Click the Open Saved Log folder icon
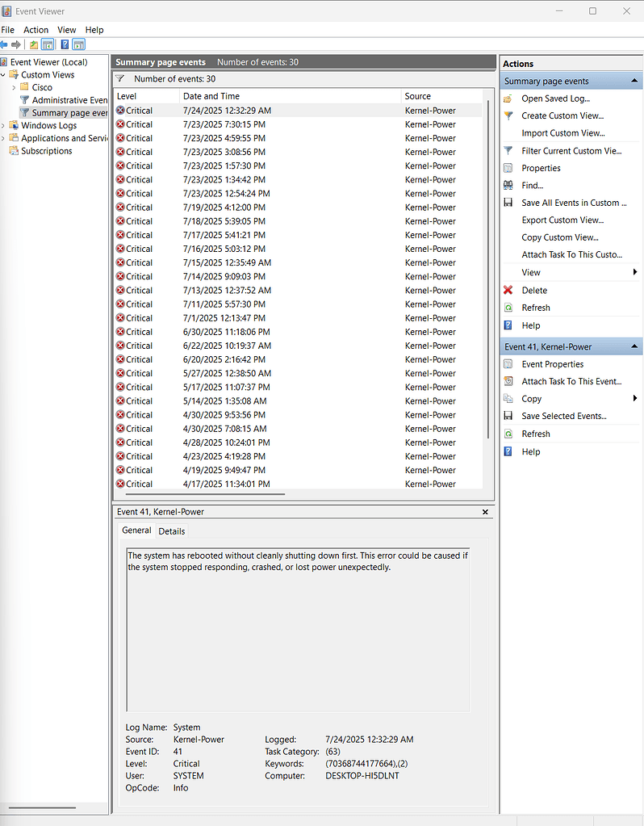 click(508, 99)
